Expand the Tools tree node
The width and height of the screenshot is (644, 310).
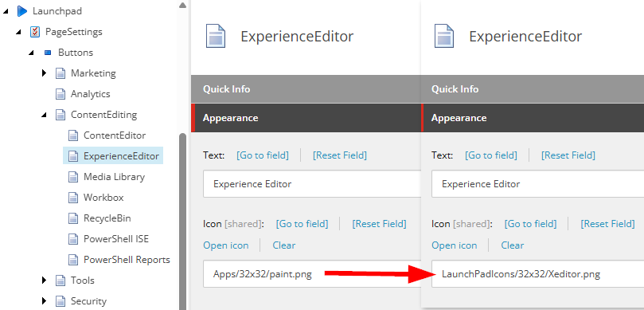coord(44,281)
